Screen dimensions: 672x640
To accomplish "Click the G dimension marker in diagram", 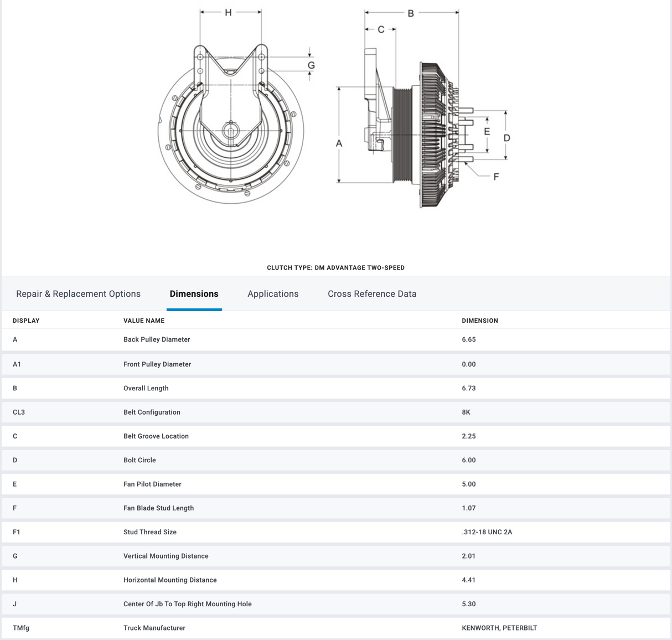I will coord(311,65).
